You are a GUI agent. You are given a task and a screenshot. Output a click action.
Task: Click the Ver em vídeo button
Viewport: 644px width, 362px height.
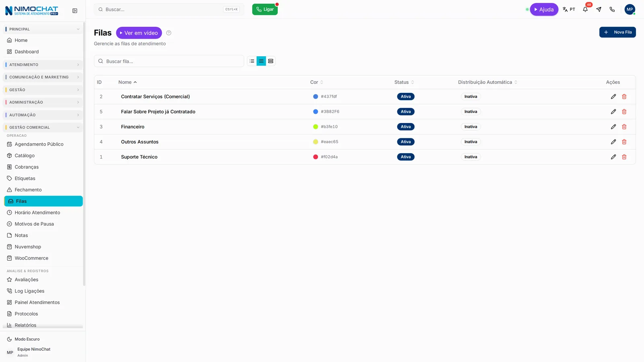[139, 33]
